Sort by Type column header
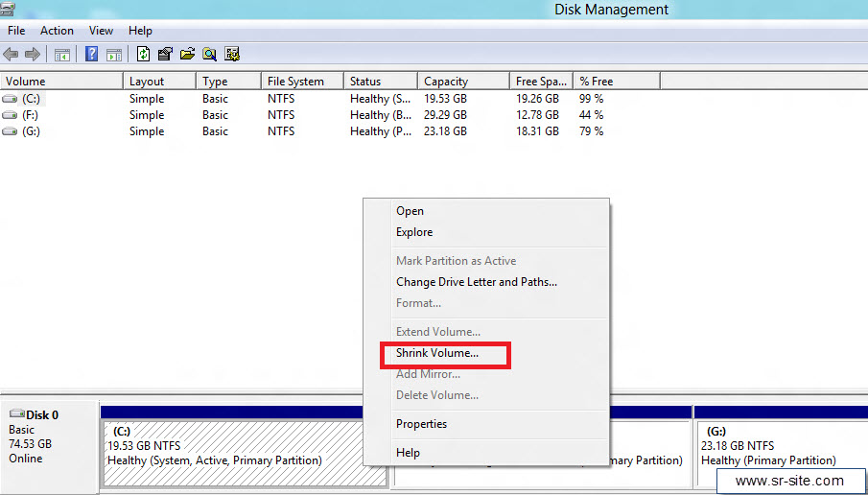Viewport: 868px width, 495px height. [x=228, y=82]
